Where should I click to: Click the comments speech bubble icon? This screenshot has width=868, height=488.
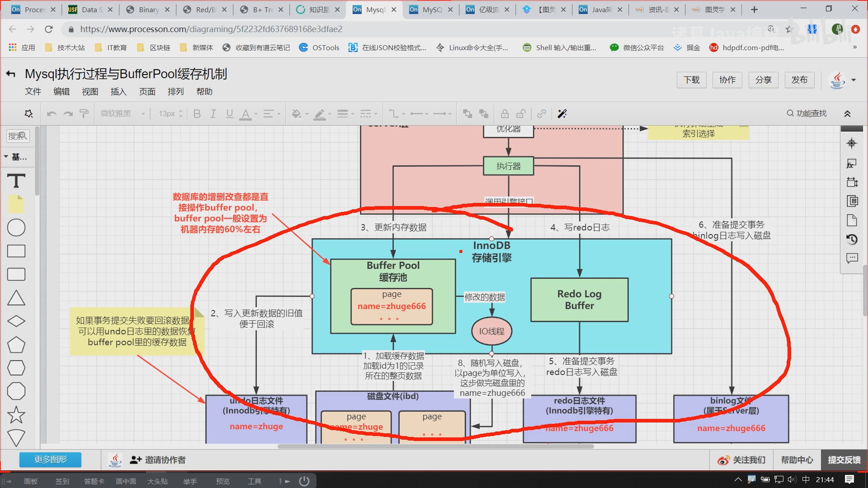[x=852, y=258]
